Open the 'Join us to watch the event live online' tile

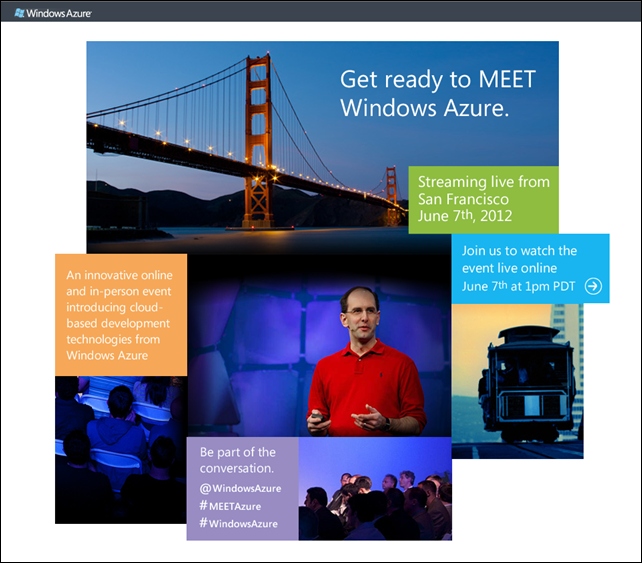point(530,269)
